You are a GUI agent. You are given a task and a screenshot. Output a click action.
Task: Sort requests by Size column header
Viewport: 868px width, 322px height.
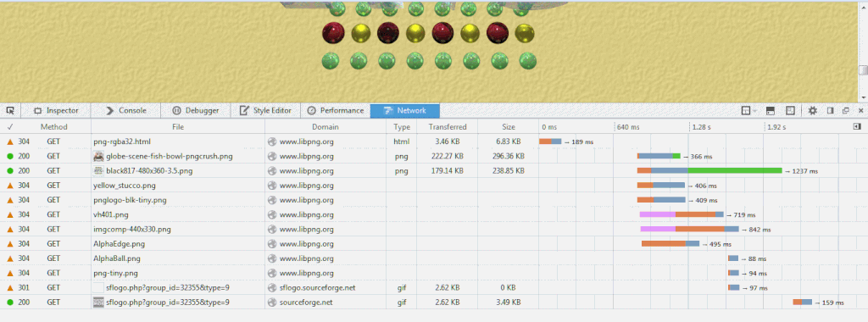[509, 127]
